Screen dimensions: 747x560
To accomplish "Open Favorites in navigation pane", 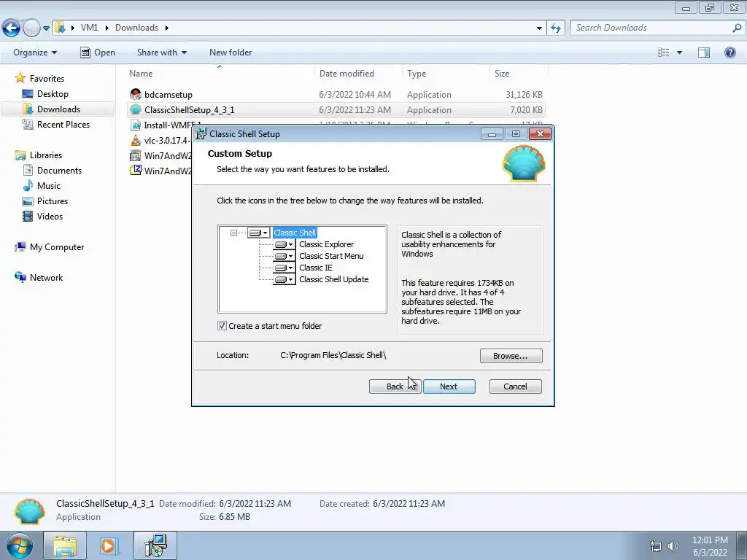I will (x=47, y=79).
